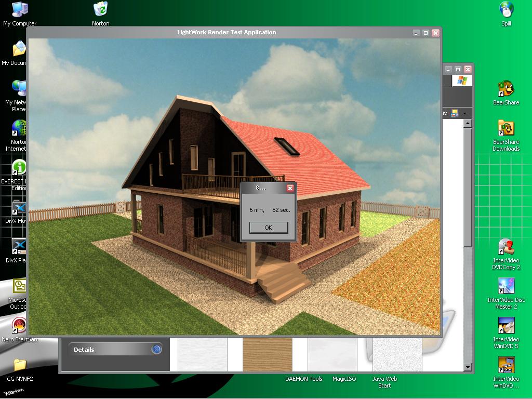Minimize the background Explorer window
Viewport: 532px width, 399px height.
[x=448, y=69]
